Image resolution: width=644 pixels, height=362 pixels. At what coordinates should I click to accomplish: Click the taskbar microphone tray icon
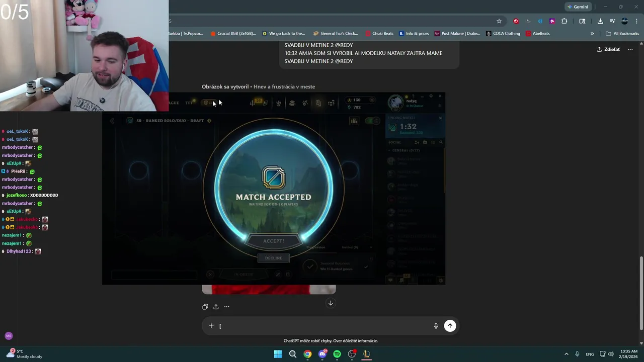pyautogui.click(x=577, y=354)
